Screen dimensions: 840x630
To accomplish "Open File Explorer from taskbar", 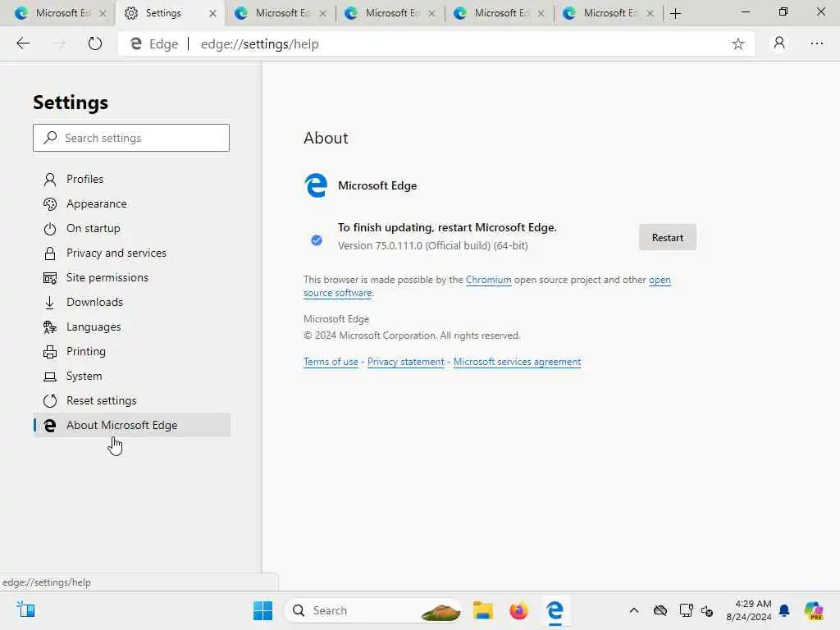I will point(482,610).
